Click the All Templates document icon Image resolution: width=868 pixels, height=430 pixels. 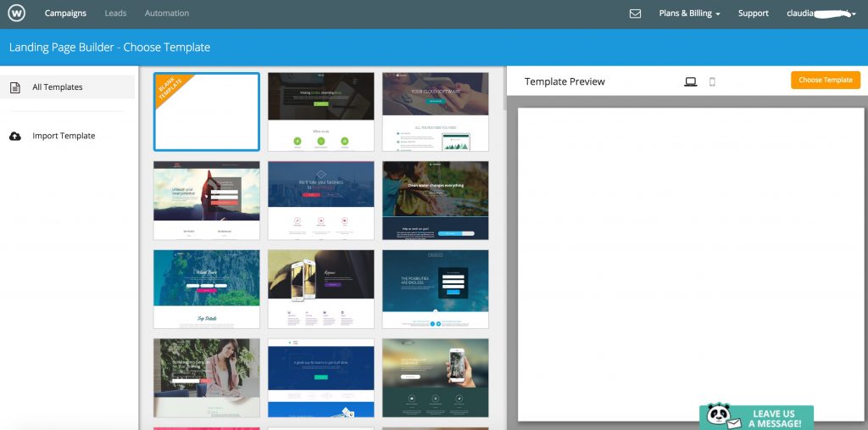pyautogui.click(x=15, y=87)
